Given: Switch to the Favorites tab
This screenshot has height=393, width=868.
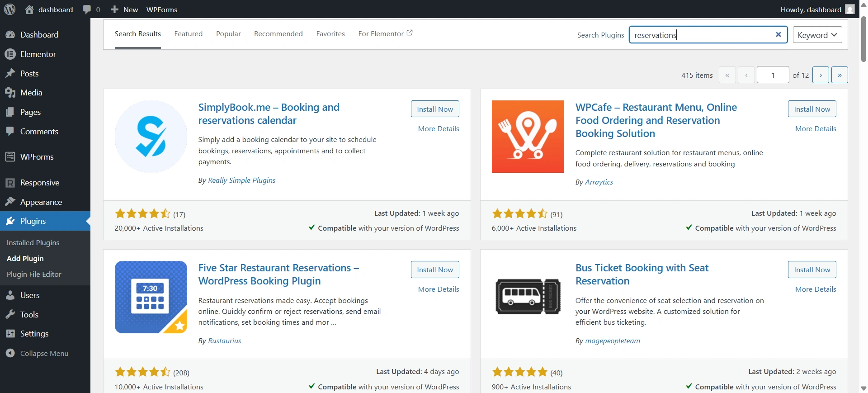Looking at the screenshot, I should [330, 34].
